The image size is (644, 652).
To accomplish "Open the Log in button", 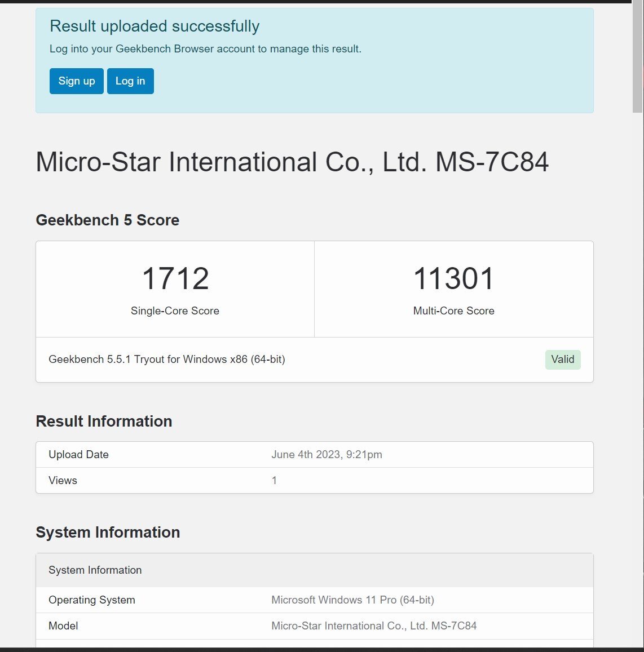I will [130, 81].
